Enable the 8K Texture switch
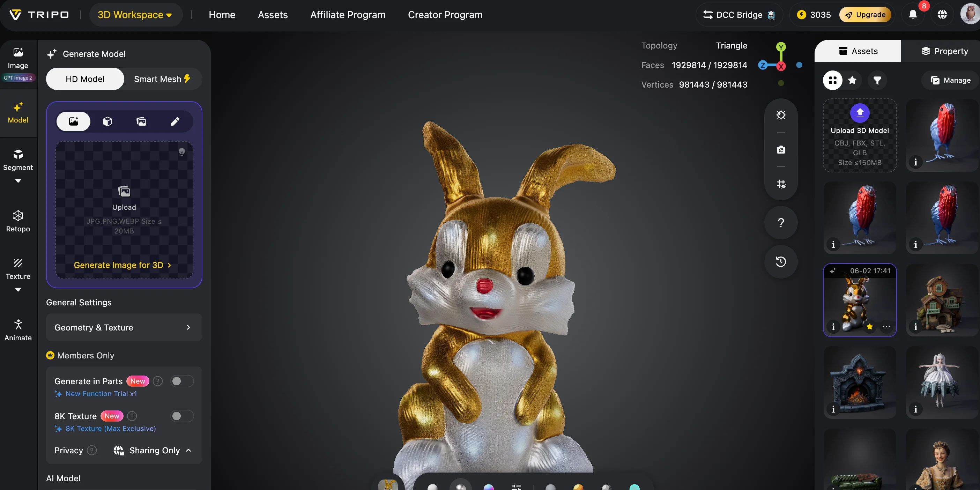This screenshot has width=980, height=490. click(182, 416)
